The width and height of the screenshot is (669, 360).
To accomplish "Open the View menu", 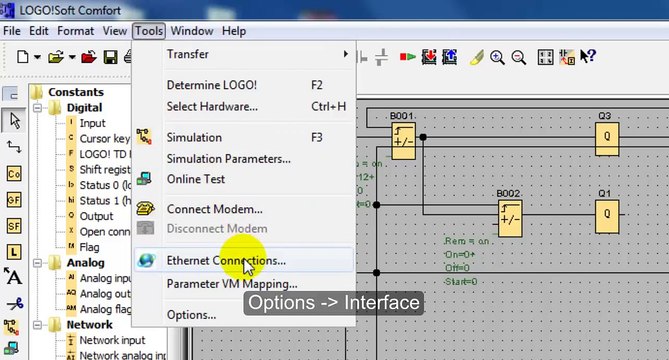I will pyautogui.click(x=114, y=31).
